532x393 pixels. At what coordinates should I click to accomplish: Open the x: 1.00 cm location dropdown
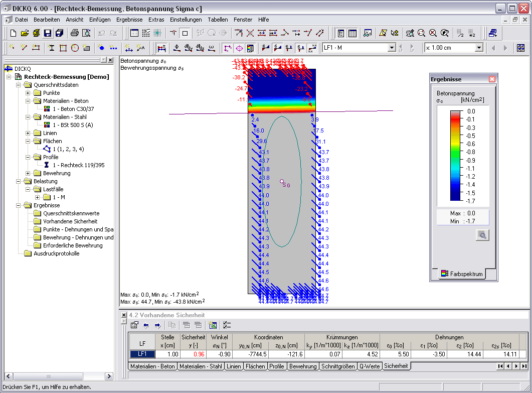point(479,48)
